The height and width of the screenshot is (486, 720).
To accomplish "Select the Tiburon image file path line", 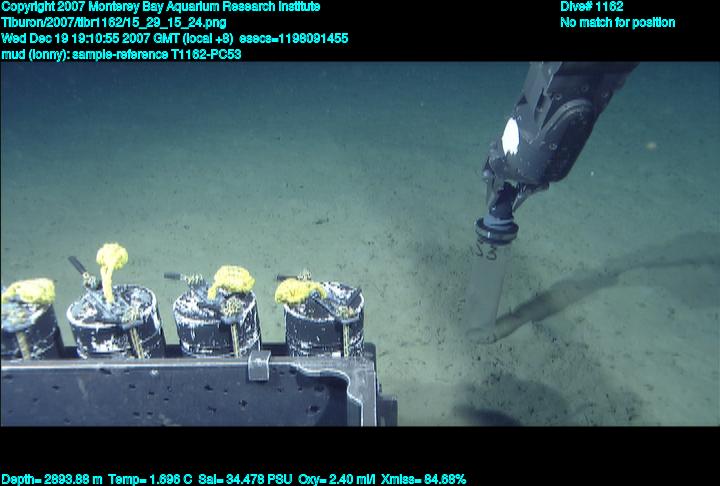I will [113, 22].
